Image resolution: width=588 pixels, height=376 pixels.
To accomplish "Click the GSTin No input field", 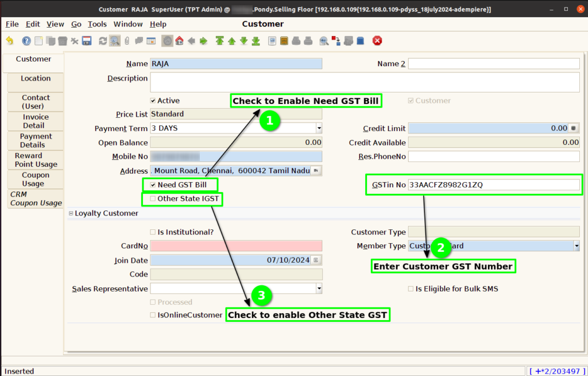I will (494, 185).
